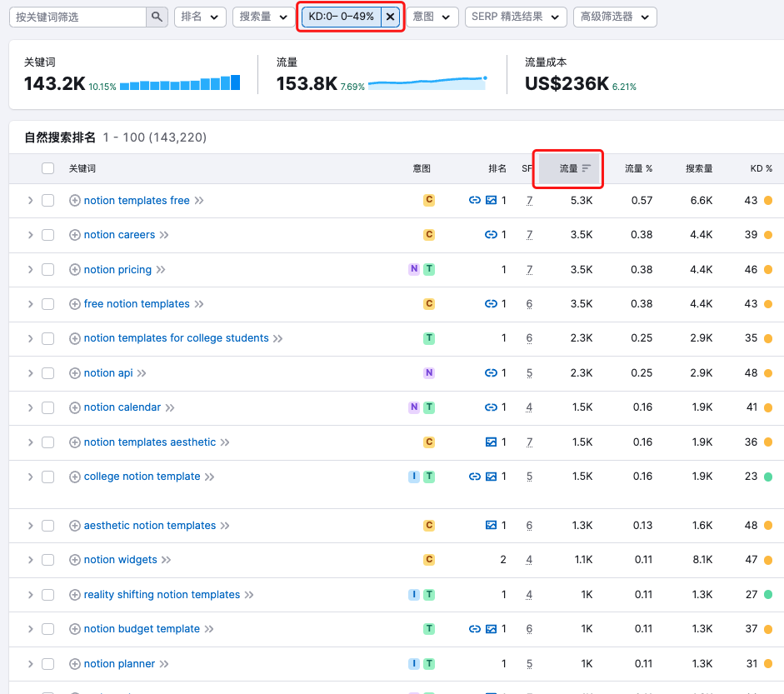Viewport: 784px width, 694px height.
Task: Click link icon in notion templates free row
Action: click(x=475, y=200)
